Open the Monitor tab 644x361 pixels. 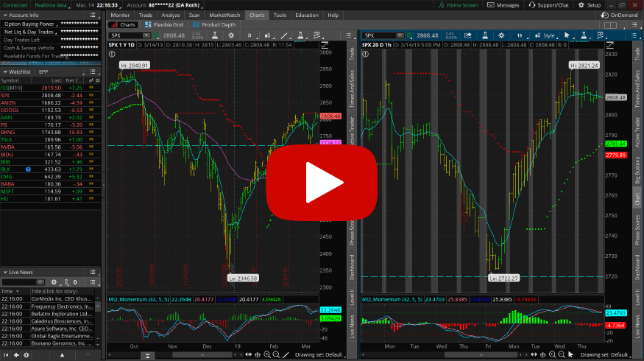pos(120,15)
